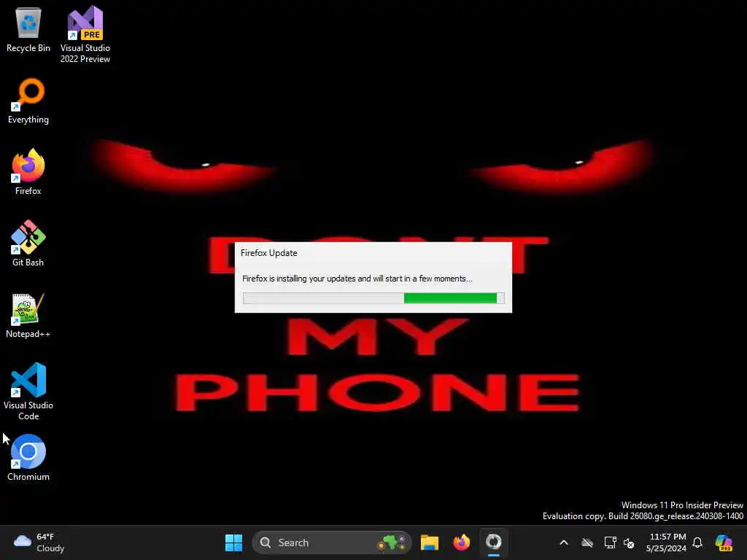Open File Explorer from the taskbar
Screen dimensions: 747x560
click(x=429, y=542)
